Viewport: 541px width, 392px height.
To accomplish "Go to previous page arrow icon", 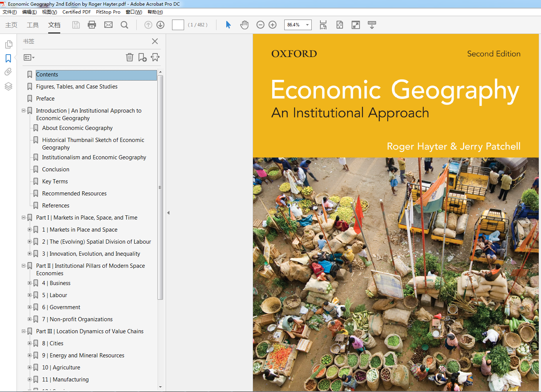I will click(x=148, y=25).
